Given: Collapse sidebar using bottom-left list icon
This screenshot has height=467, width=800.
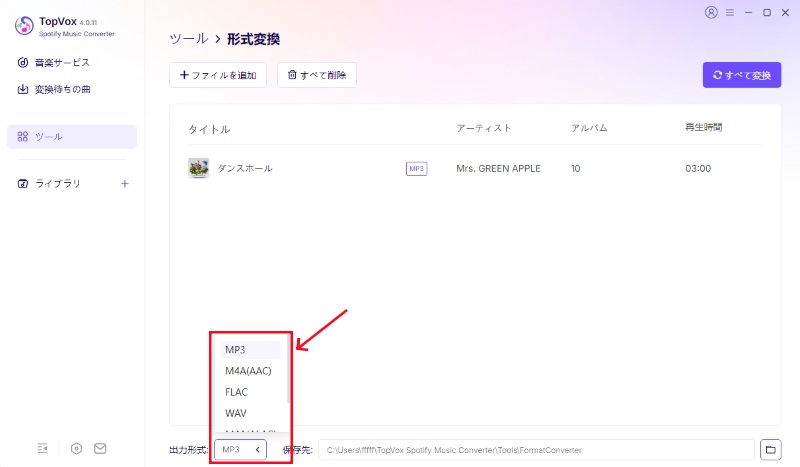Looking at the screenshot, I should point(42,448).
